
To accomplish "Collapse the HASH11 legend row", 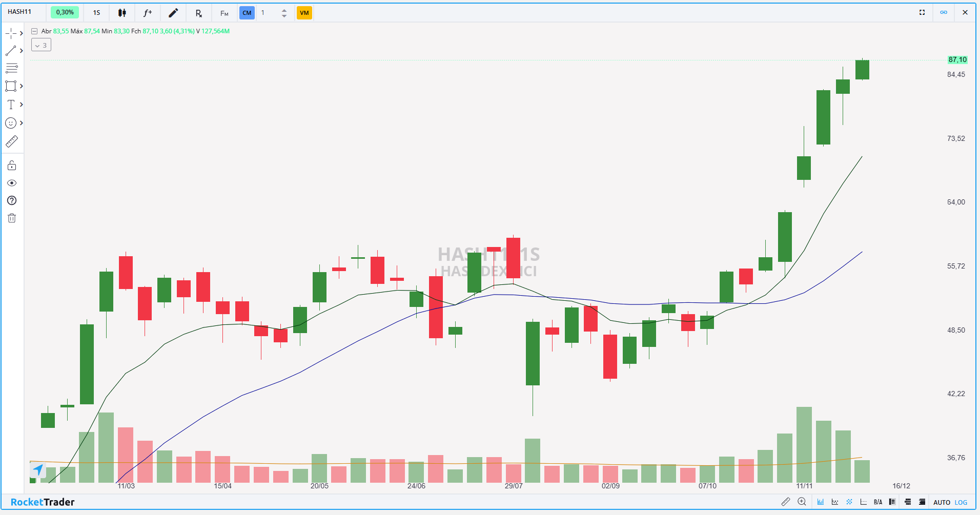I will coord(34,31).
